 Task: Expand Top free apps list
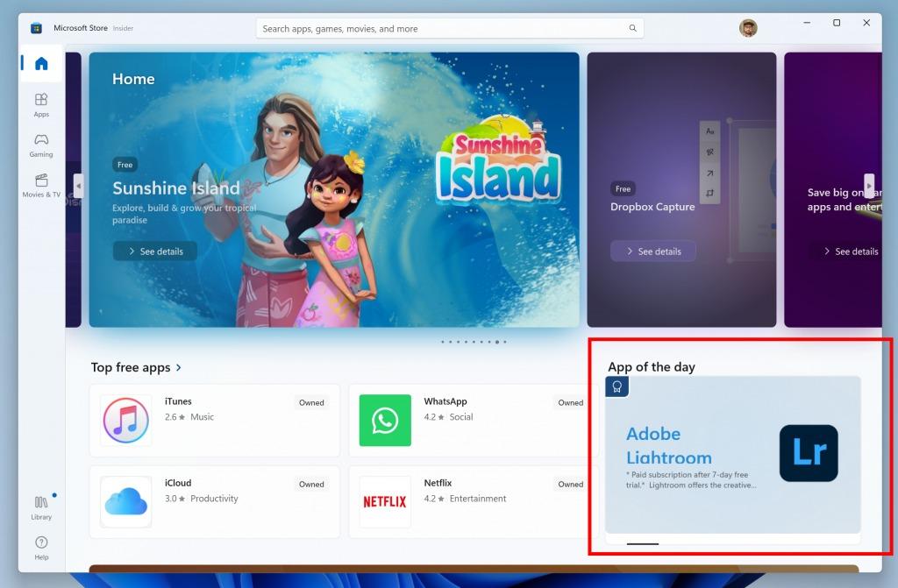(x=179, y=367)
